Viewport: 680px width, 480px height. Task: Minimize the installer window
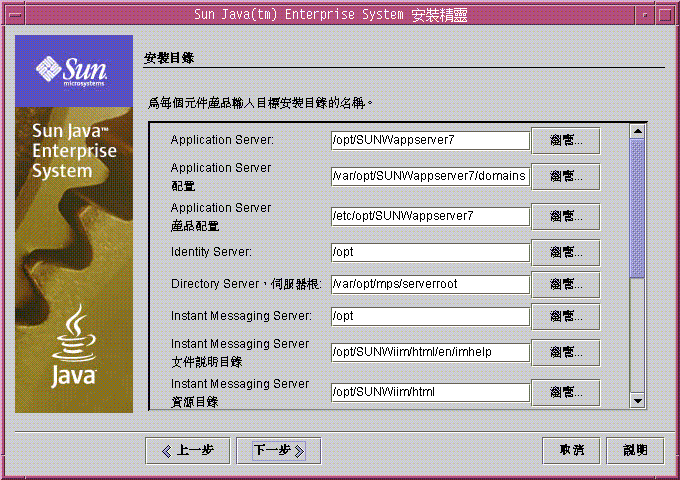point(645,15)
